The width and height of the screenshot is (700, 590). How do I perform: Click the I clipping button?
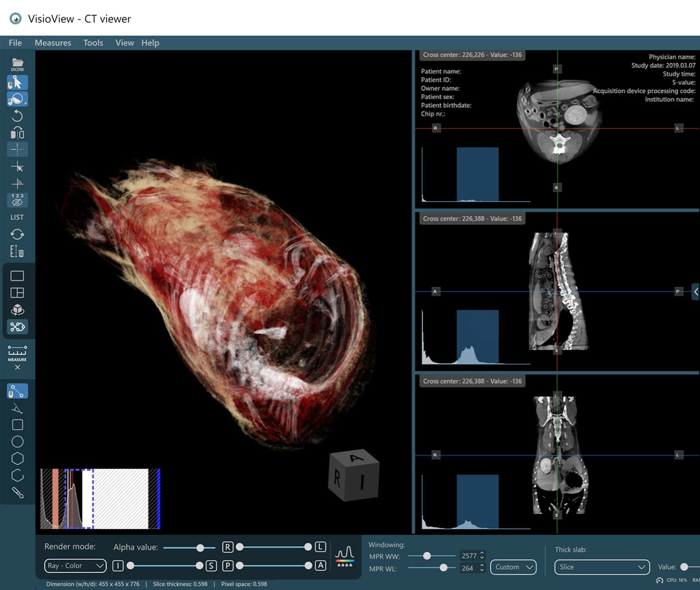(x=118, y=565)
